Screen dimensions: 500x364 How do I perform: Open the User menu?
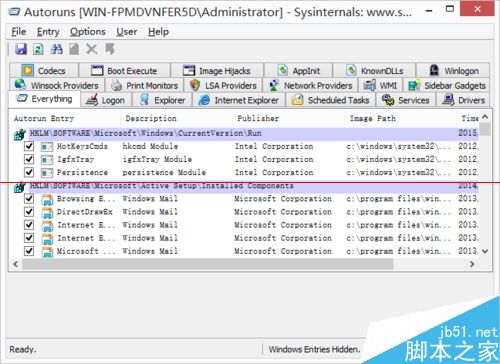(x=127, y=32)
